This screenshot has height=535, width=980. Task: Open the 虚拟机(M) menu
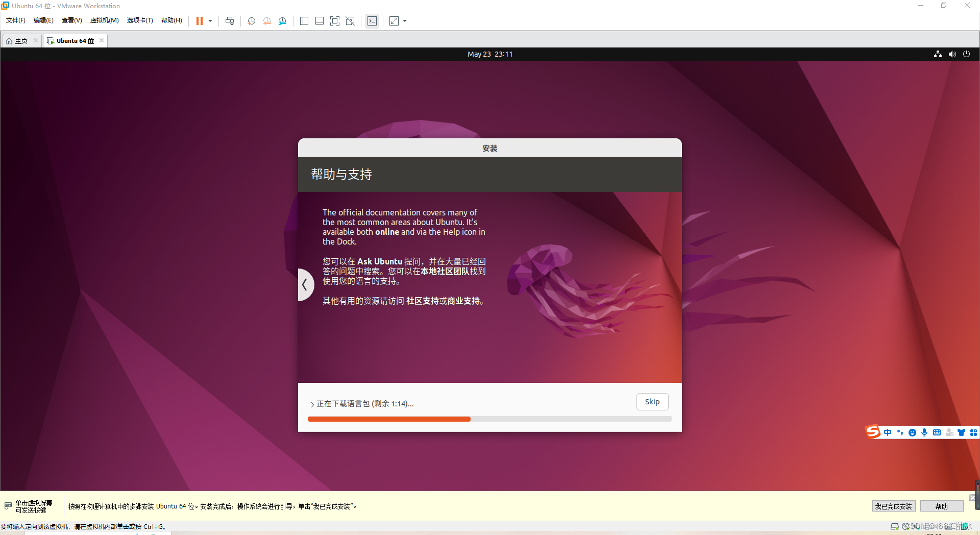click(x=104, y=20)
